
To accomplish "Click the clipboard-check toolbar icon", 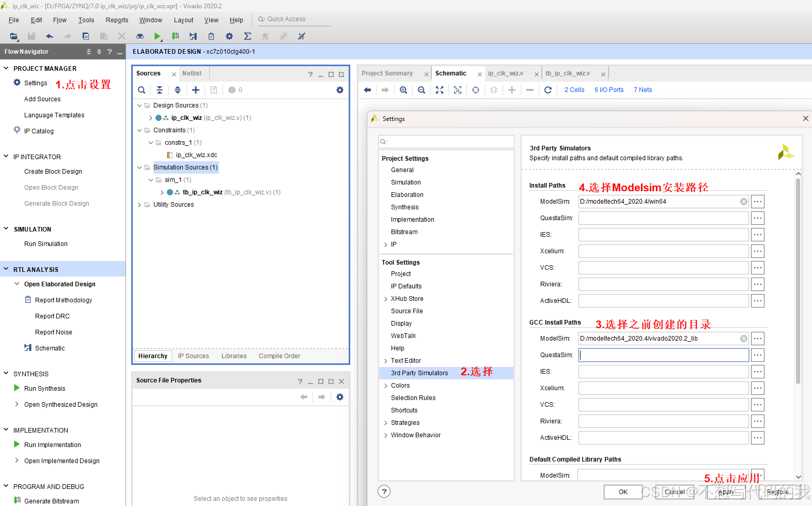I will (211, 36).
